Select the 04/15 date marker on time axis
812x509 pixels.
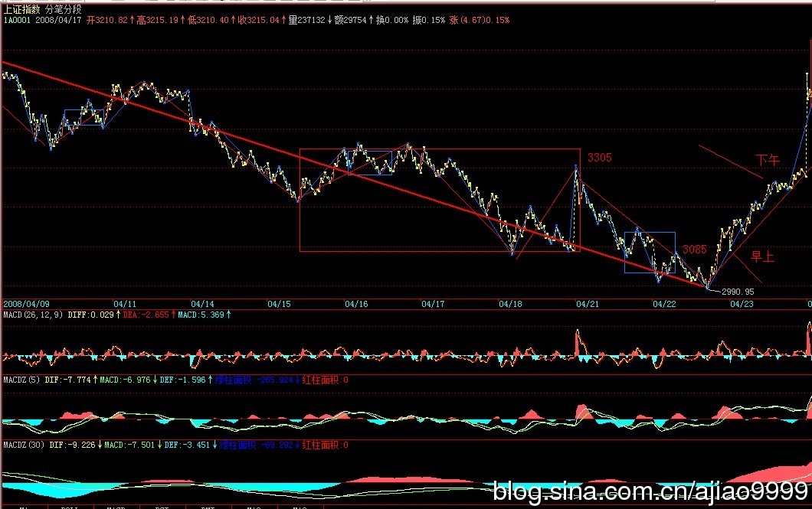pyautogui.click(x=279, y=304)
